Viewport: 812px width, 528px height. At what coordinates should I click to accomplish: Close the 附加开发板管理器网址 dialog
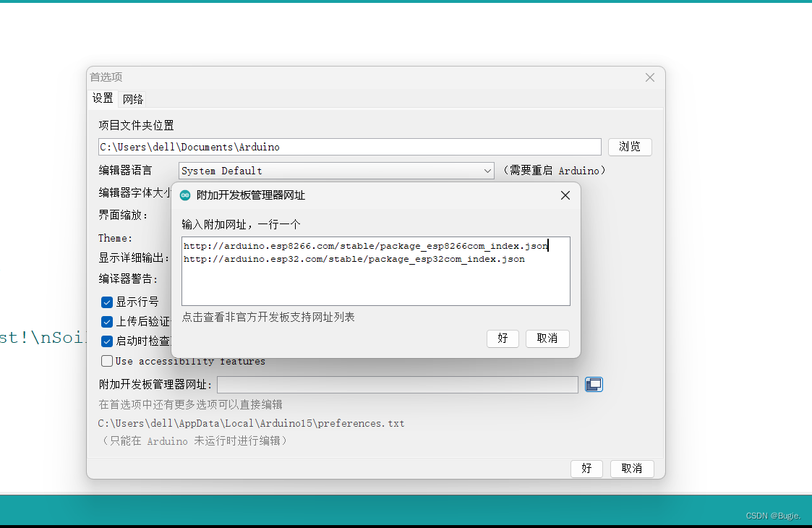click(565, 195)
